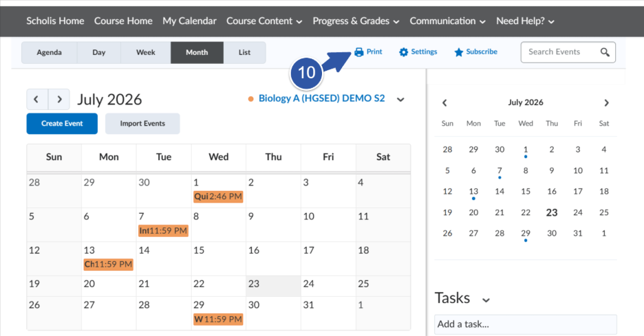This screenshot has width=644, height=336.
Task: Show previous month in mini calendar
Action: coord(444,102)
